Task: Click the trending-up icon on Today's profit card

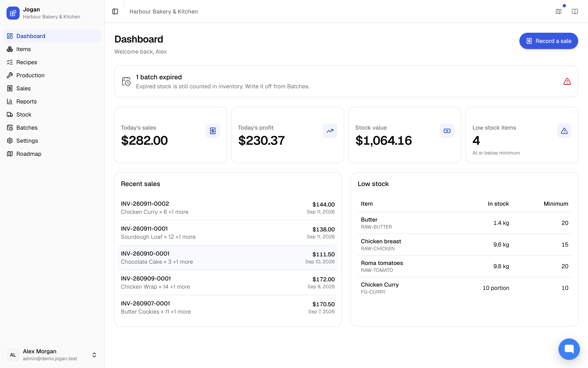Action: pos(330,131)
